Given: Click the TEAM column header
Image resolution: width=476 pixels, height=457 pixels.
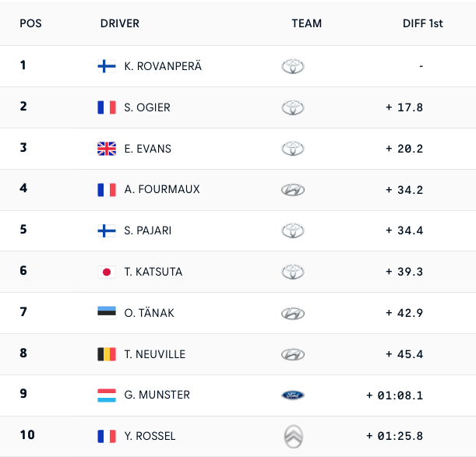Looking at the screenshot, I should tap(306, 23).
